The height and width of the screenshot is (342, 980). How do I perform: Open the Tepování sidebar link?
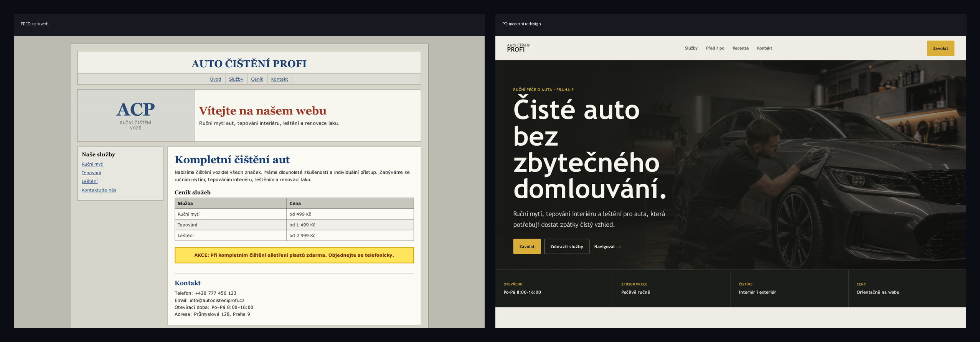tap(91, 173)
